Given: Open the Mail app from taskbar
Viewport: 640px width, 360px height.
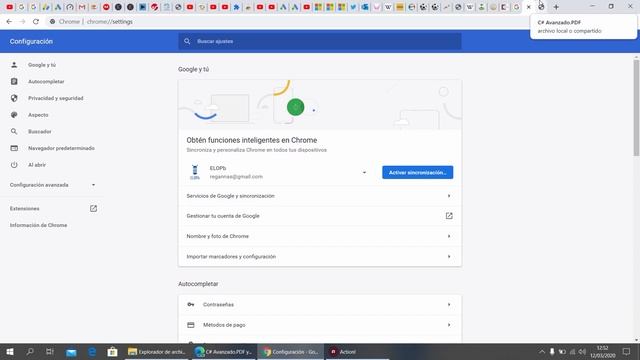Looking at the screenshot, I should (x=71, y=351).
